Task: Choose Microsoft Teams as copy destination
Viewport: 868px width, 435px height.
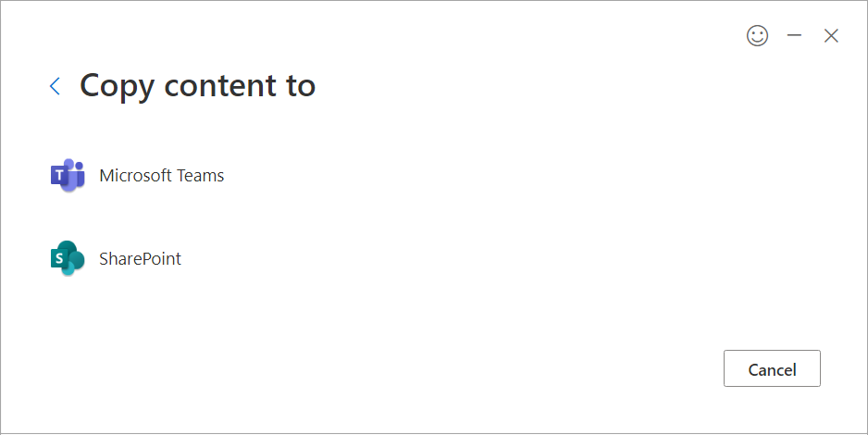Action: [161, 175]
